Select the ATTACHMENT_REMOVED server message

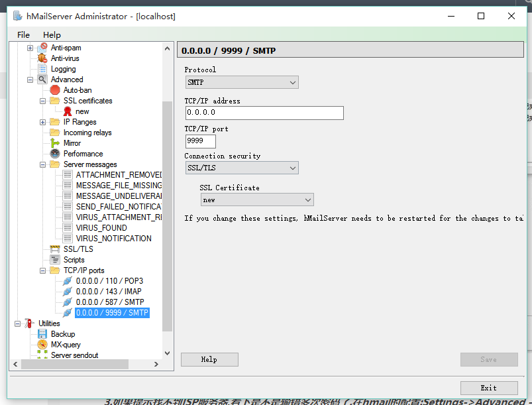click(x=119, y=175)
